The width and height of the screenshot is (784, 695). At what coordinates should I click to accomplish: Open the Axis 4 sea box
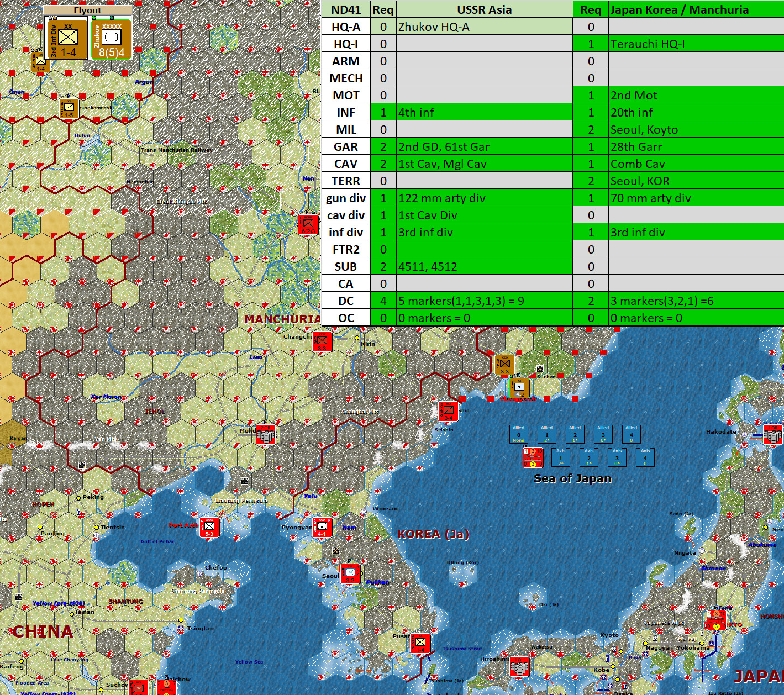[x=645, y=457]
